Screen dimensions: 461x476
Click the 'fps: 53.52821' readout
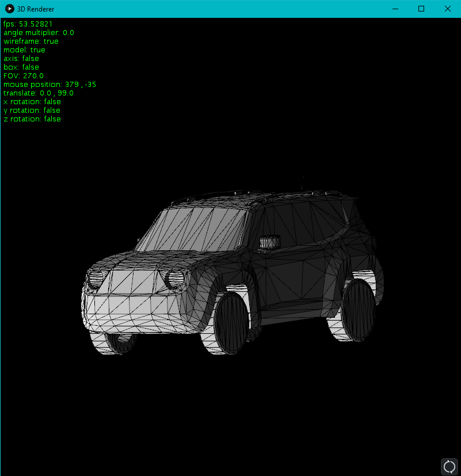pos(28,24)
